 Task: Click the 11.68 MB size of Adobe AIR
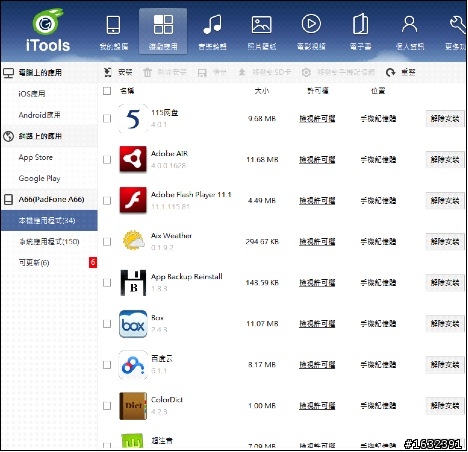(x=262, y=160)
